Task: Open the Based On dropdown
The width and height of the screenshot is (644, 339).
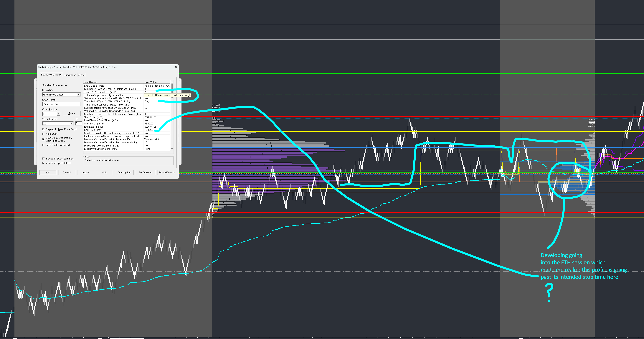Action: pyautogui.click(x=78, y=95)
